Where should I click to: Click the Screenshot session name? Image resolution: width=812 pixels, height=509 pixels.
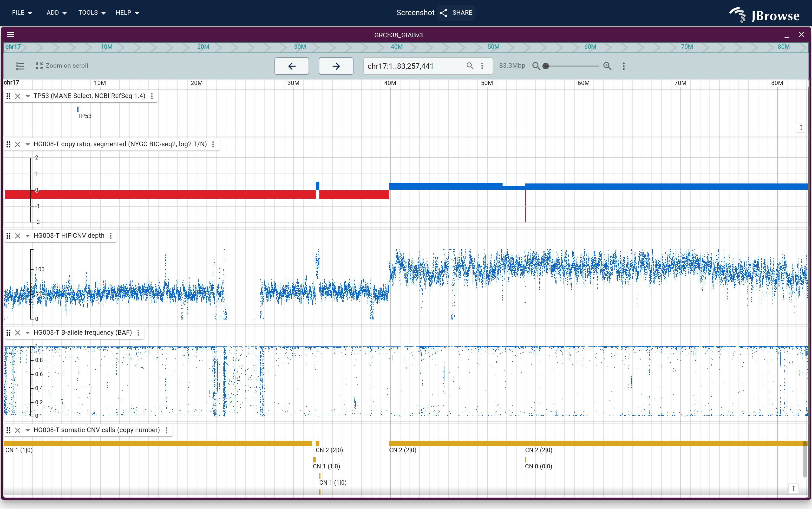coord(415,13)
